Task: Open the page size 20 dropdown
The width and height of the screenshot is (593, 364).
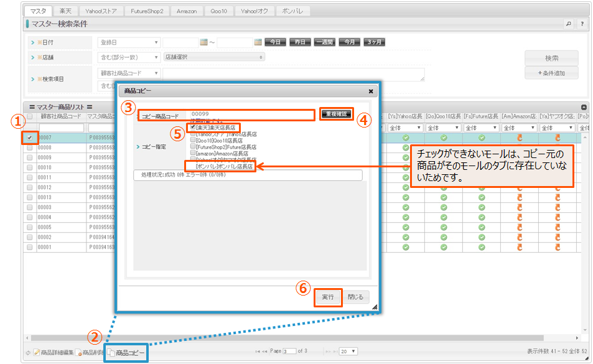Action: [x=348, y=352]
